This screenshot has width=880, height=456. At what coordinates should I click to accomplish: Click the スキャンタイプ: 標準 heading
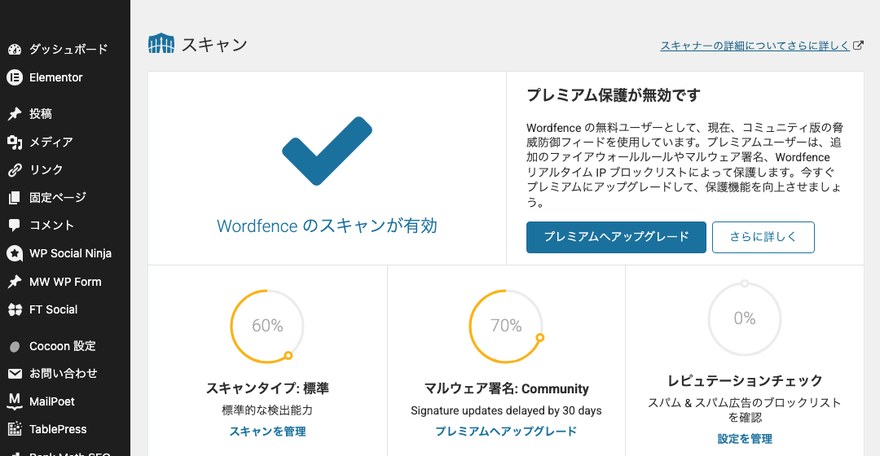pyautogui.click(x=267, y=388)
